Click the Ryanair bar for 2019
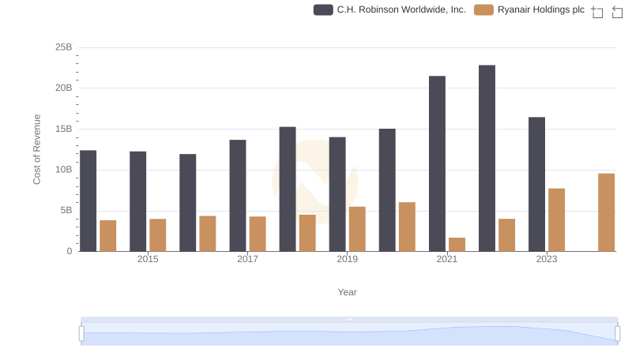Viewport: 632px width, 364px height. click(x=357, y=229)
